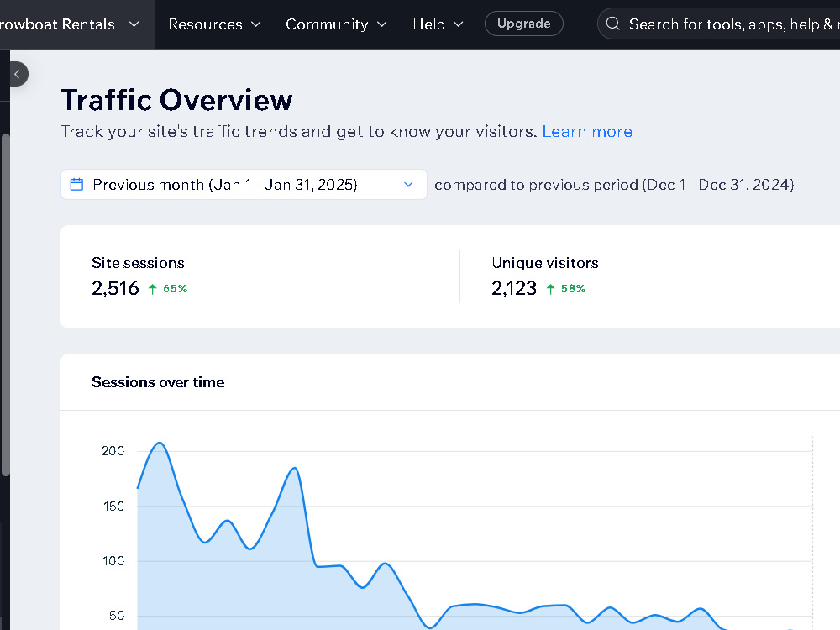Screen dimensions: 840x630
Task: Click the 100 axis label on chart
Action: [x=113, y=561]
